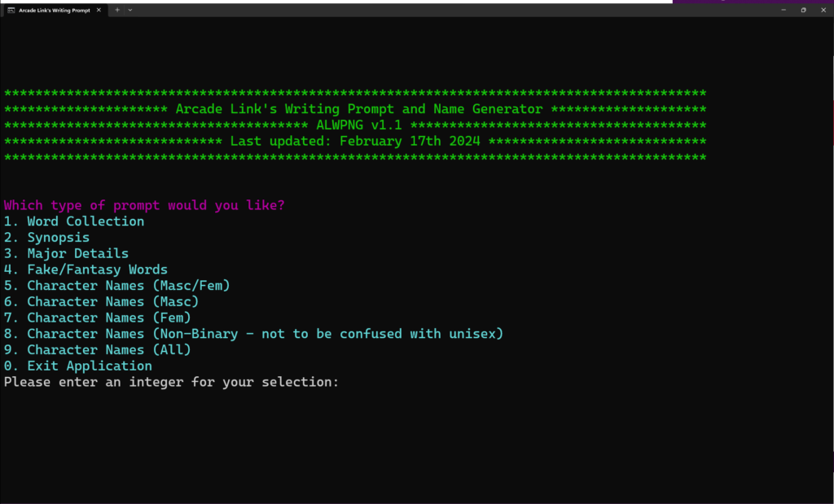Expand the new-tab profile dropdown chevron

130,10
